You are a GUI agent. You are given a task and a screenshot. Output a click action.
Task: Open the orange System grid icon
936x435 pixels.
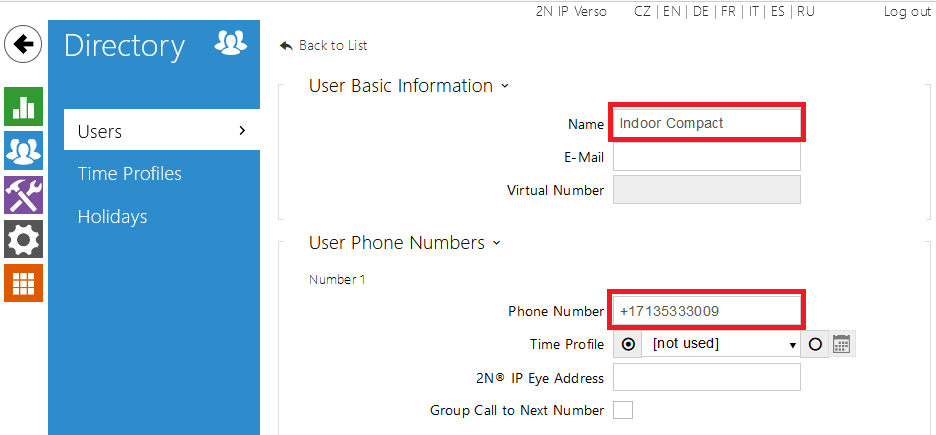[x=23, y=282]
